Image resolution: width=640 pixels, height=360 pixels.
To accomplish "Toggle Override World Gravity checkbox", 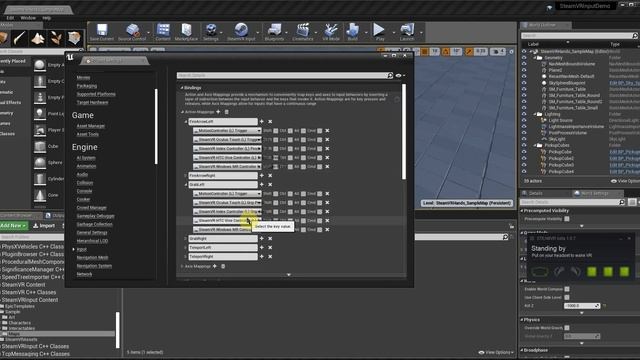I will click(567, 328).
